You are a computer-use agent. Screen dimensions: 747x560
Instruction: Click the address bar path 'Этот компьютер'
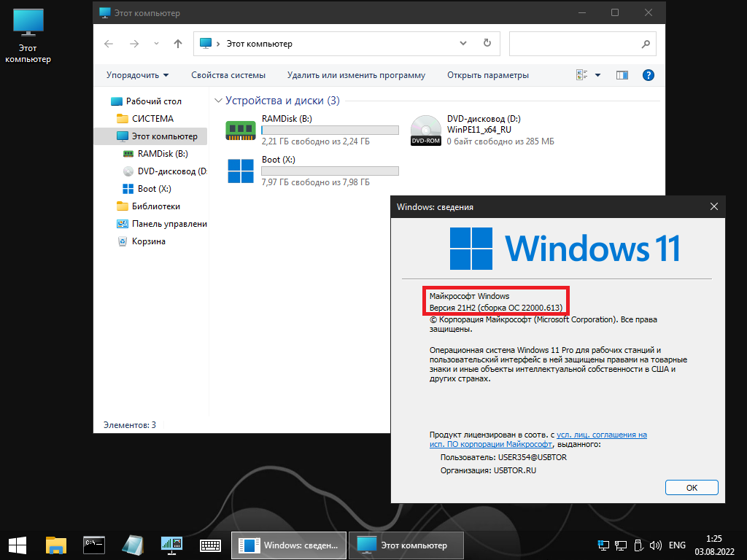tap(259, 44)
